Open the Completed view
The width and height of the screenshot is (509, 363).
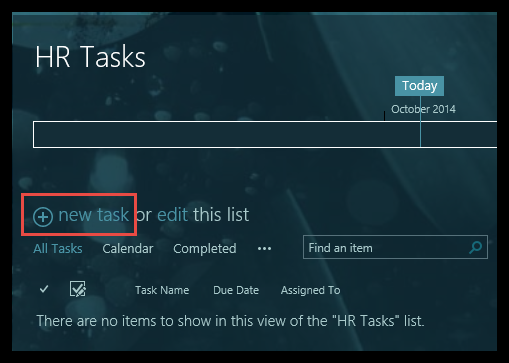pos(205,249)
